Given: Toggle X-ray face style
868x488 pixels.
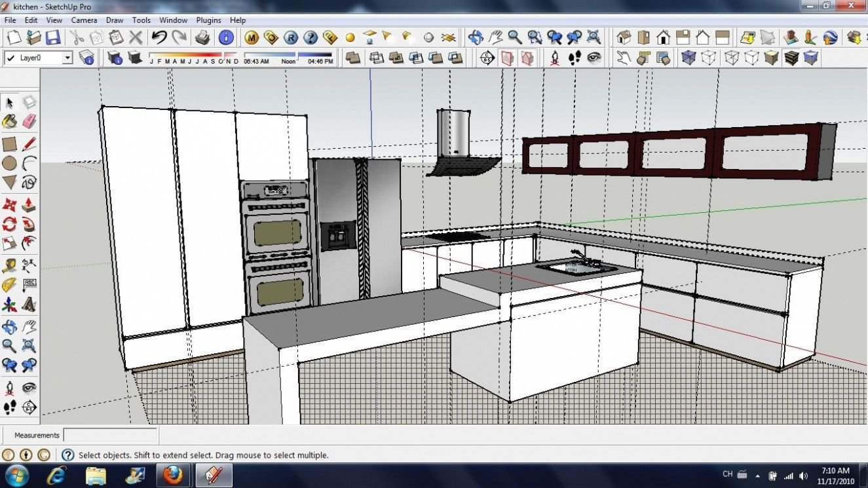Looking at the screenshot, I should tap(688, 58).
